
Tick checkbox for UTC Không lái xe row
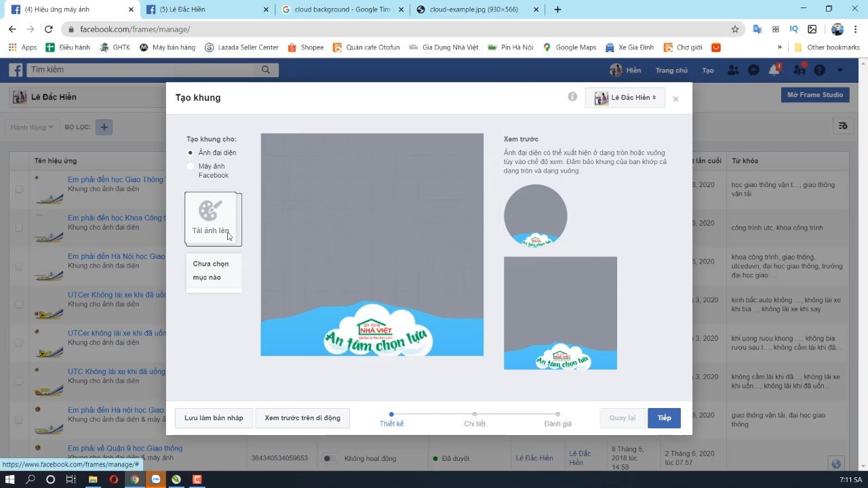(x=19, y=381)
